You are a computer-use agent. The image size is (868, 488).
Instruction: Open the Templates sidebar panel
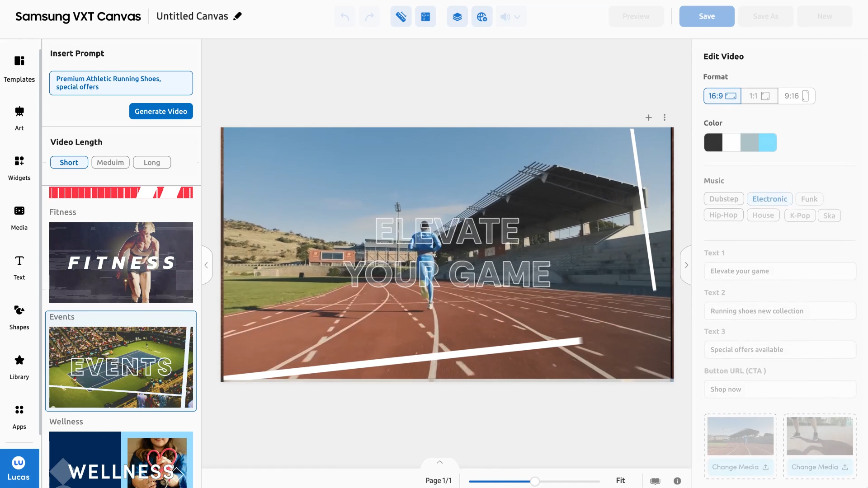click(x=19, y=69)
